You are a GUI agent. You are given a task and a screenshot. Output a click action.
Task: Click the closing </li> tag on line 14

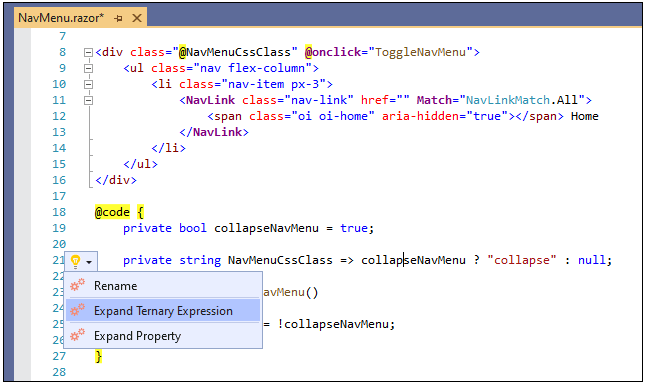[x=169, y=148]
